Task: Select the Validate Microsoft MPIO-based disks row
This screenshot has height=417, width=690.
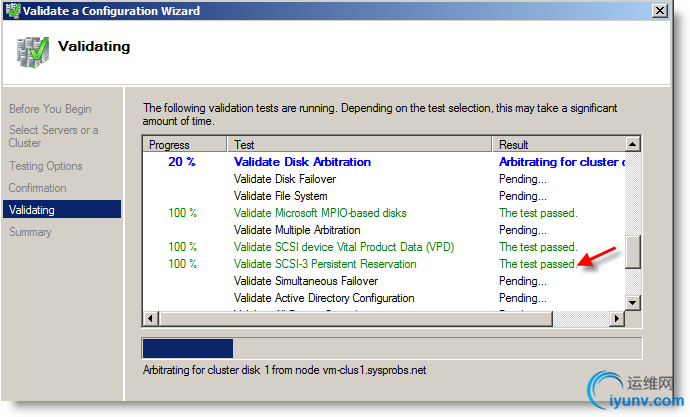Action: point(320,213)
